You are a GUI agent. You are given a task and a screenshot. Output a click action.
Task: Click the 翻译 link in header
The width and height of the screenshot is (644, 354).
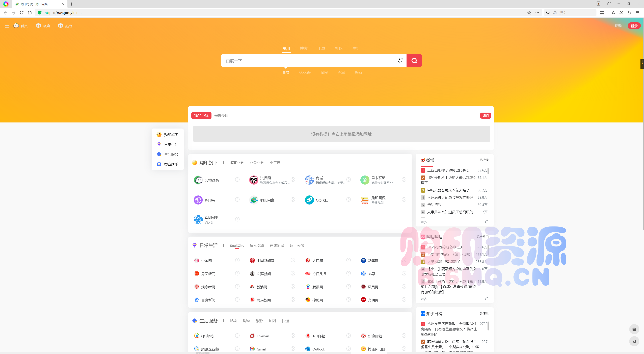point(618,26)
